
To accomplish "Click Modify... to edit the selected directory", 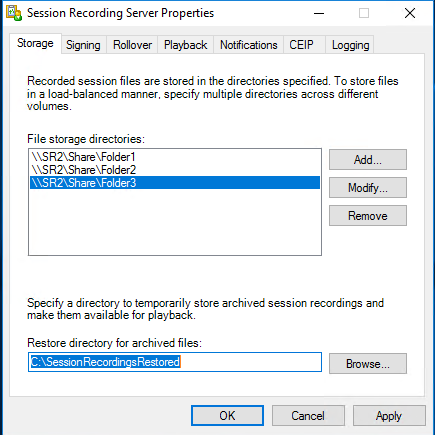I will 368,188.
